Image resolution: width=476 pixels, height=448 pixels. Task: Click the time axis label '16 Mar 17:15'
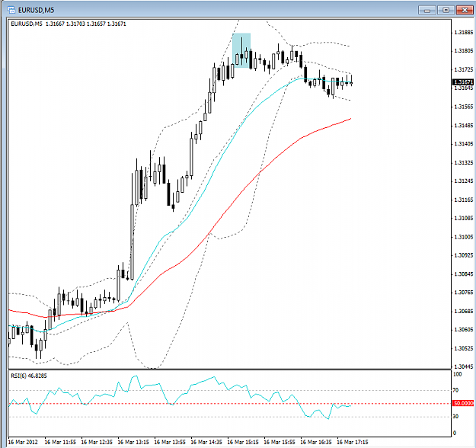(x=353, y=442)
